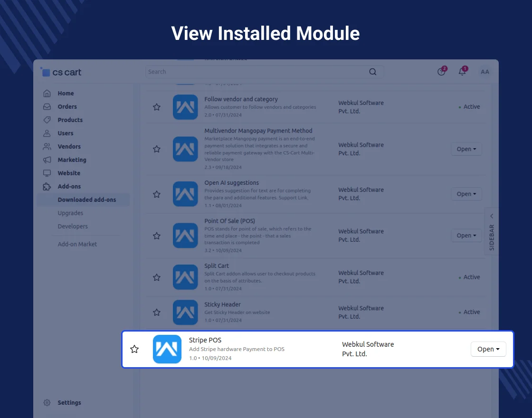Open the notifications bell icon
Image resolution: width=532 pixels, height=418 pixels.
[x=462, y=72]
